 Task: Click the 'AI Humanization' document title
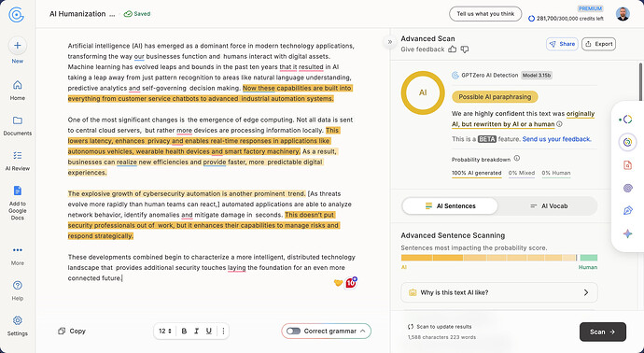77,14
